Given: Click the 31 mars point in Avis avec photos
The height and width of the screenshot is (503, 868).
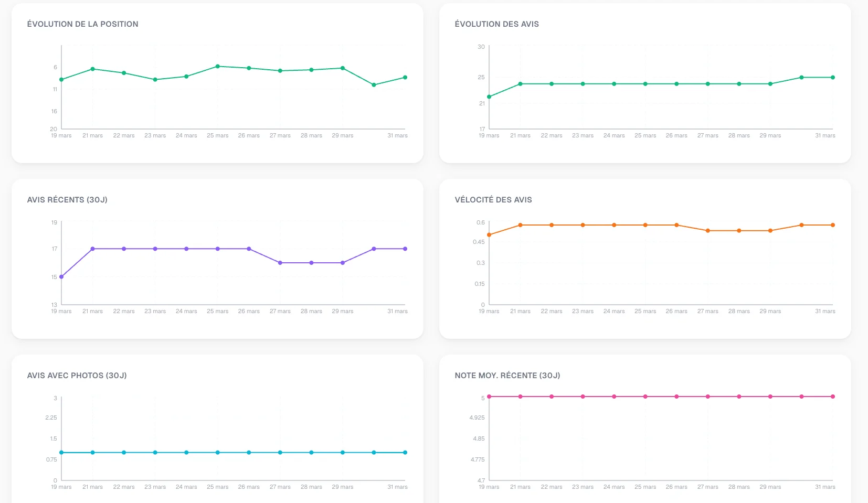Looking at the screenshot, I should (x=405, y=453).
